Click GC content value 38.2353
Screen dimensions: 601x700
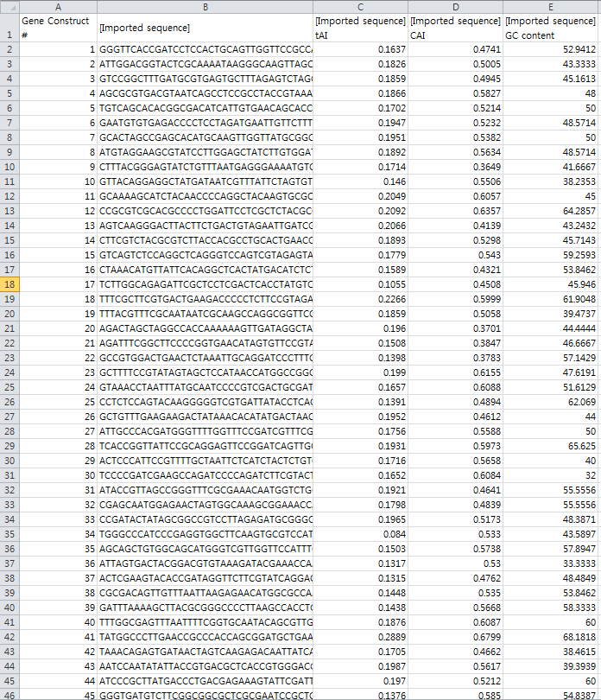[x=551, y=181]
